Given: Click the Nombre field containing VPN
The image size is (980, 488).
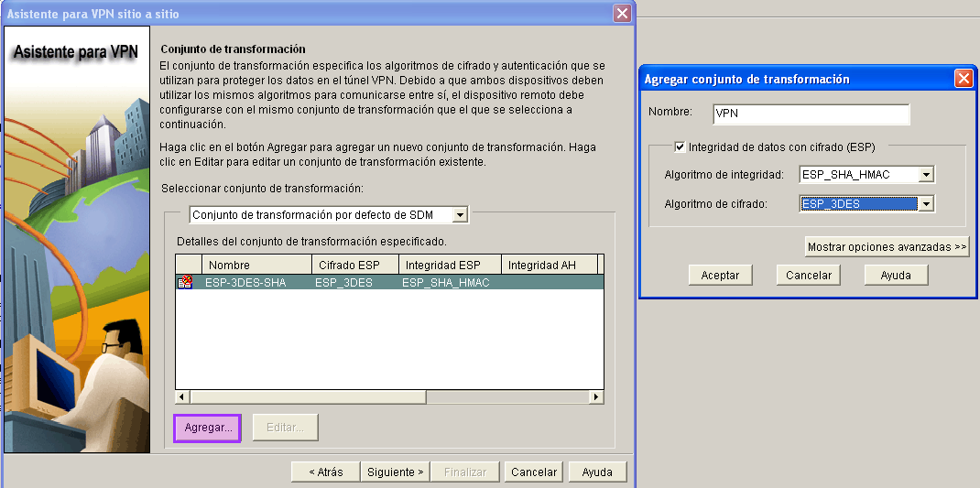Looking at the screenshot, I should pos(811,114).
